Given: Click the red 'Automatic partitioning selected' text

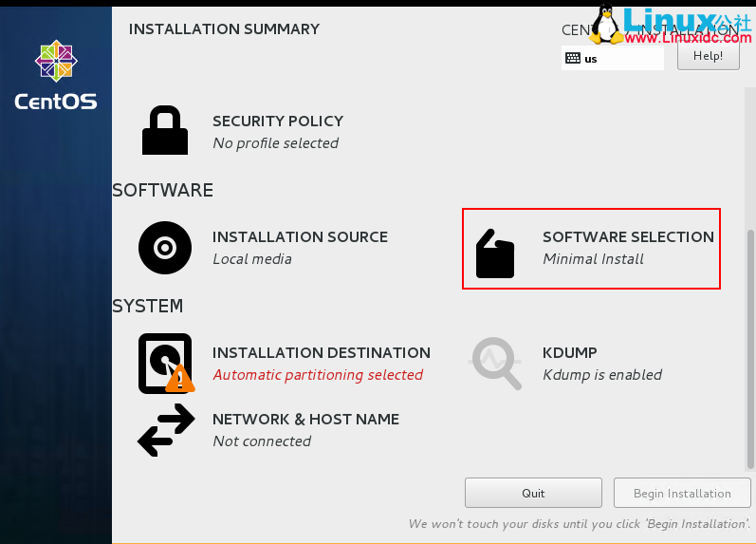Looking at the screenshot, I should pos(317,375).
